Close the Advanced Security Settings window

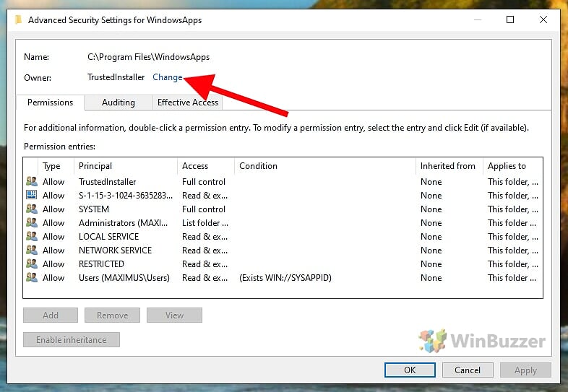[543, 19]
